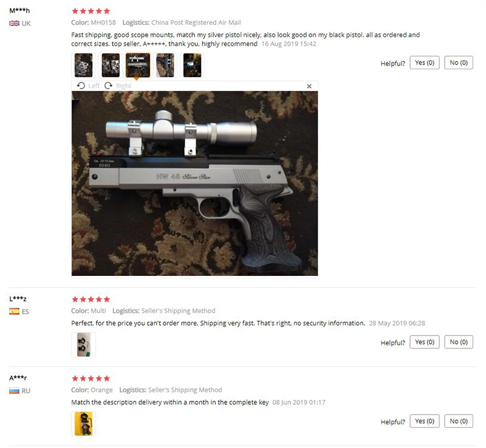Open the orange thumbnail in A***r's review
Image resolution: width=486 pixels, height=448 pixels.
click(x=83, y=424)
